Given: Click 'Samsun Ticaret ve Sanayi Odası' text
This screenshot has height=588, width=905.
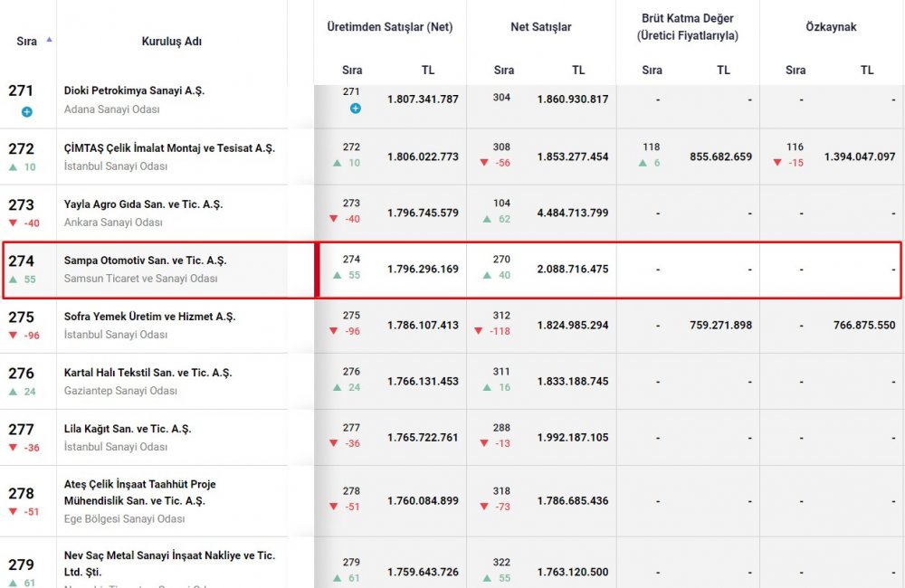Looking at the screenshot, I should 141,278.
